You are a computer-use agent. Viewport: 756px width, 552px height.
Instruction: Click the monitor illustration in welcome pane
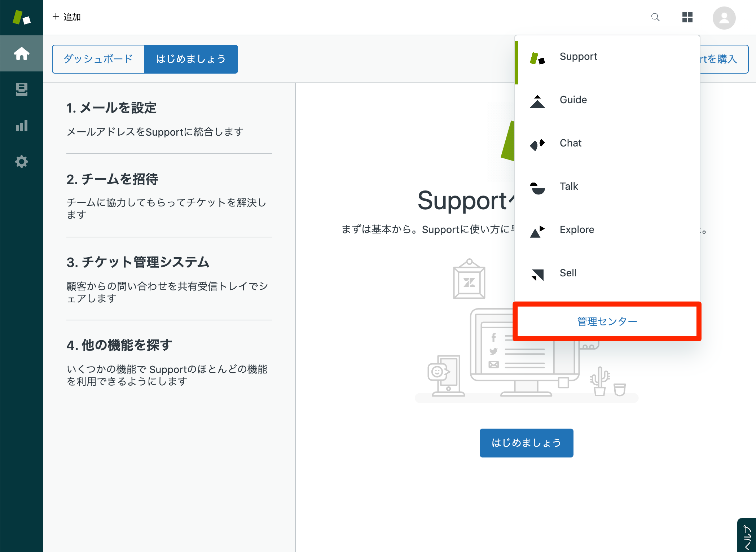tap(525, 352)
